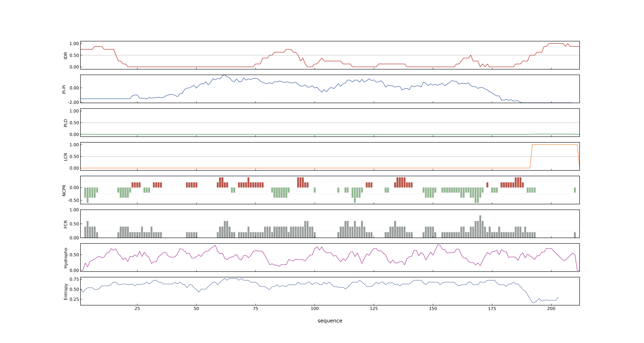This screenshot has width=644, height=343.
Task: Click the IDR y-axis label
Action: point(66,55)
